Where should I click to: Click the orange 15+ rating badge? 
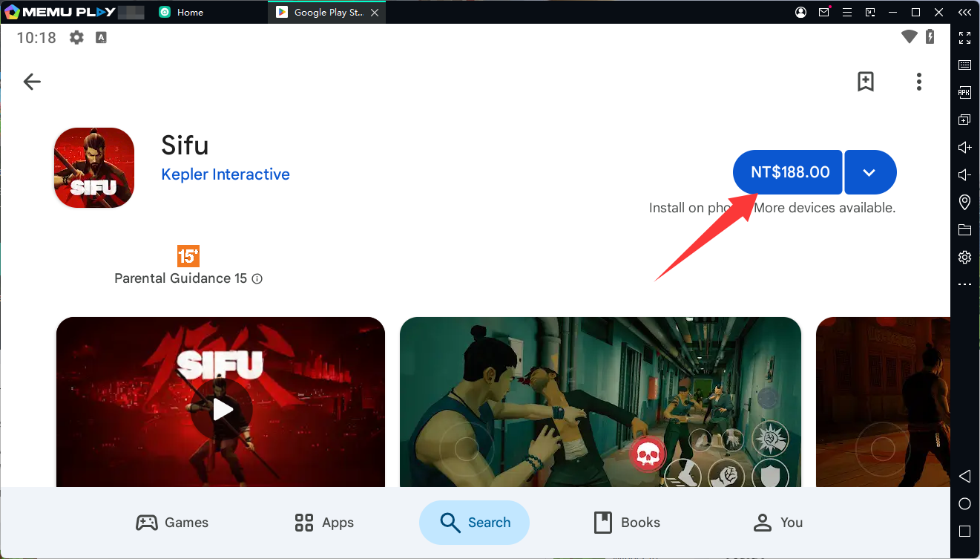pos(188,256)
